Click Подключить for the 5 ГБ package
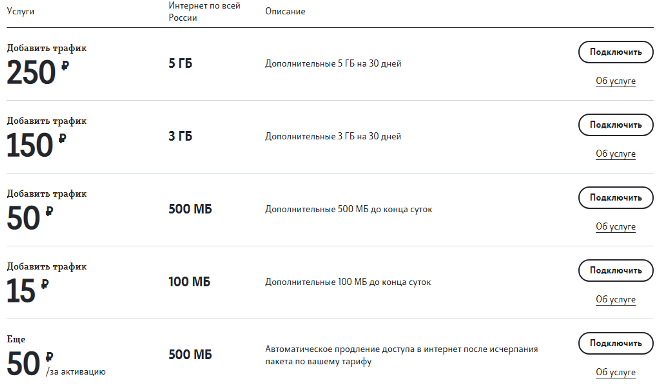Viewport: 660px width, 386px height. coord(615,52)
